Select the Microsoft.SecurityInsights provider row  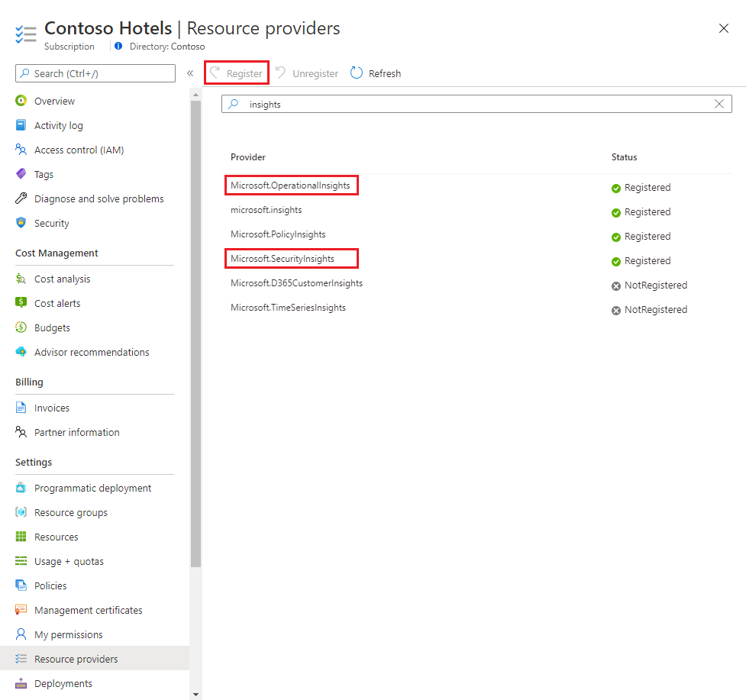[291, 258]
